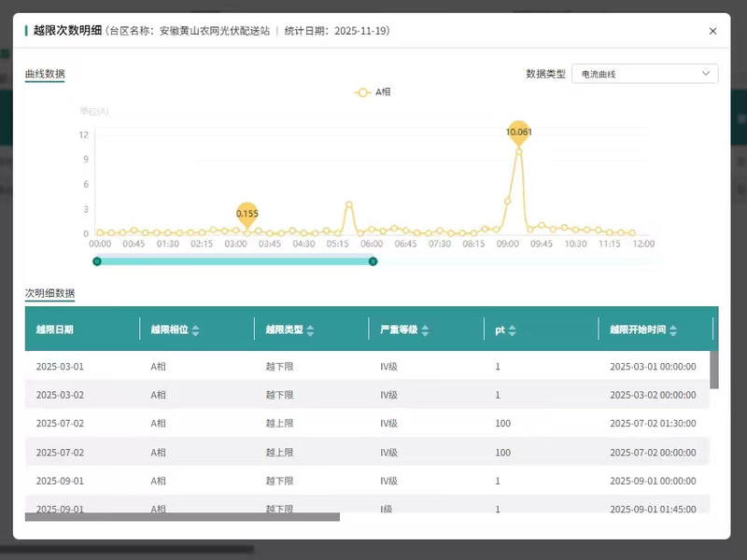Viewport: 747px width, 560px height.
Task: Sort table by 严重等级 column
Action: pyautogui.click(x=425, y=330)
